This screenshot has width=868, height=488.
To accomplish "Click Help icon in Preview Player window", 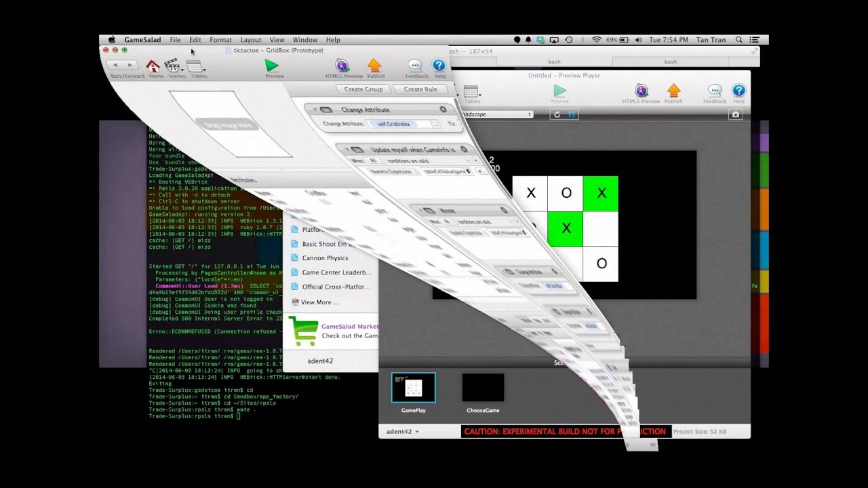I will (739, 90).
